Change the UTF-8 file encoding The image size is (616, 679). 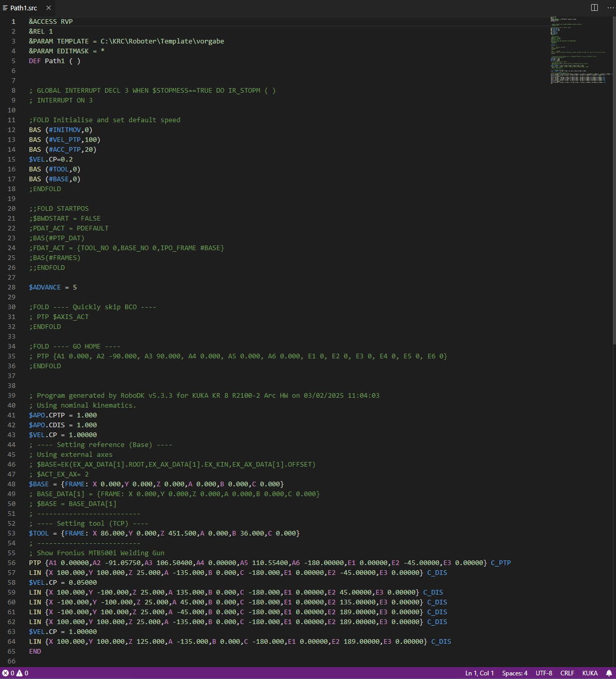click(x=544, y=673)
